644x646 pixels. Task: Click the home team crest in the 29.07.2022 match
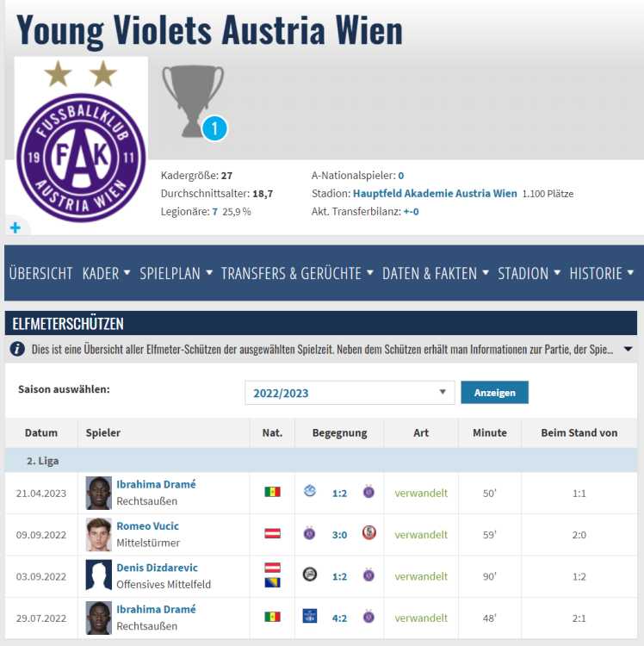point(310,617)
